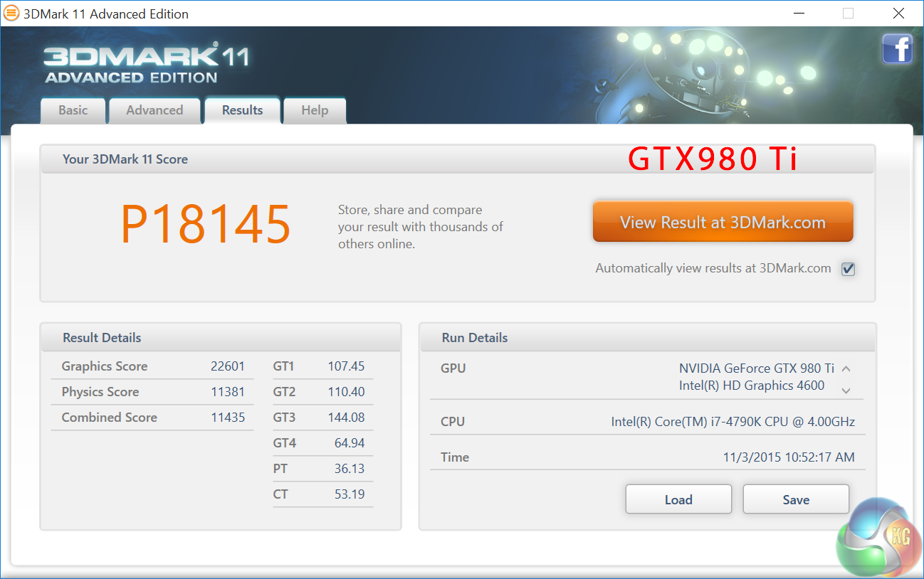
Task: Select Intel(R) HD Graphics 4600 entry
Action: pyautogui.click(x=752, y=386)
